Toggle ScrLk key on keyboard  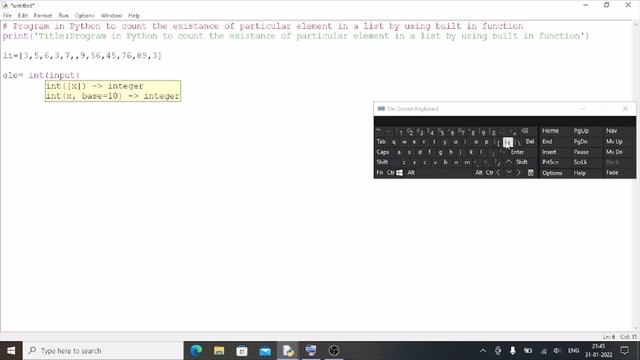580,162
